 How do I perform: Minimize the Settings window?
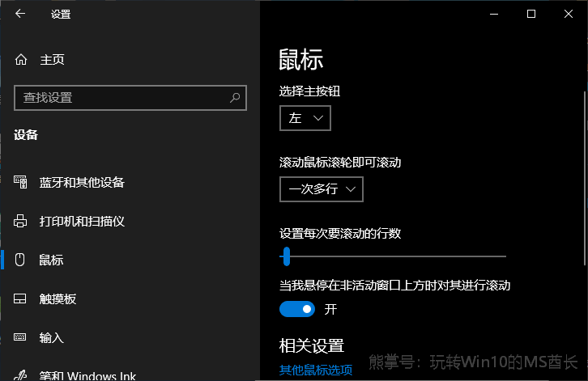click(494, 14)
